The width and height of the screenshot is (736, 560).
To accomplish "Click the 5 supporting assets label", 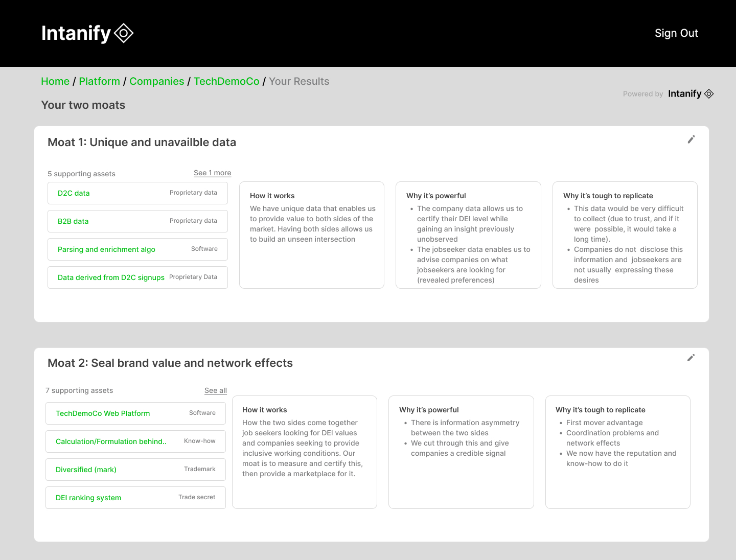I will [x=81, y=174].
